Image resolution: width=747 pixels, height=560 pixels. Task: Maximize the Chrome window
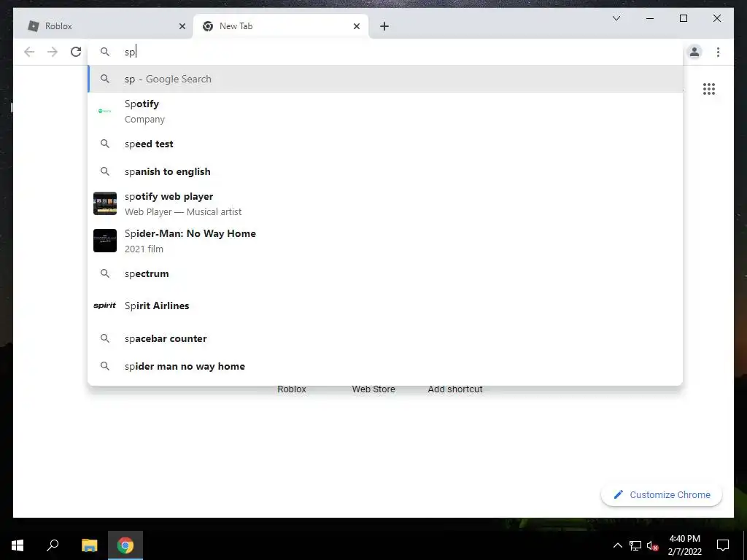pos(683,18)
